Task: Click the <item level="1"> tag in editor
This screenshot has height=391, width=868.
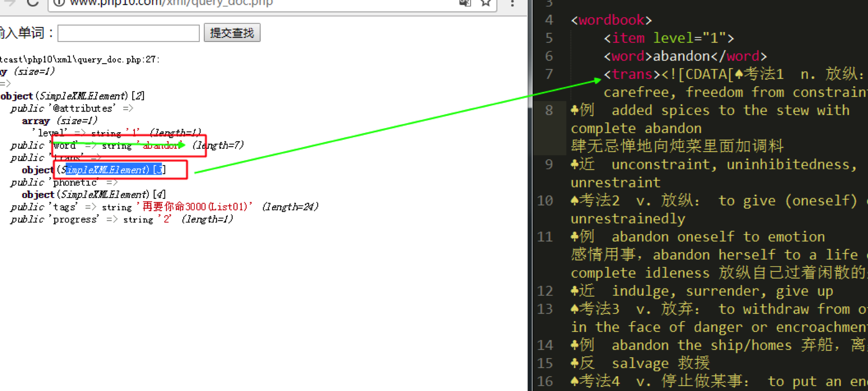Action: pyautogui.click(x=669, y=38)
